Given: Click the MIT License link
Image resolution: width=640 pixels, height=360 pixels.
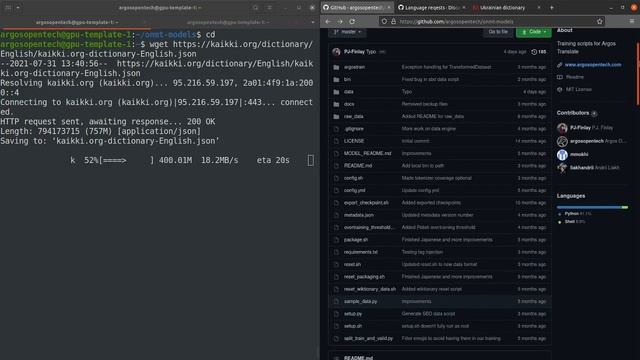Looking at the screenshot, I should (578, 89).
